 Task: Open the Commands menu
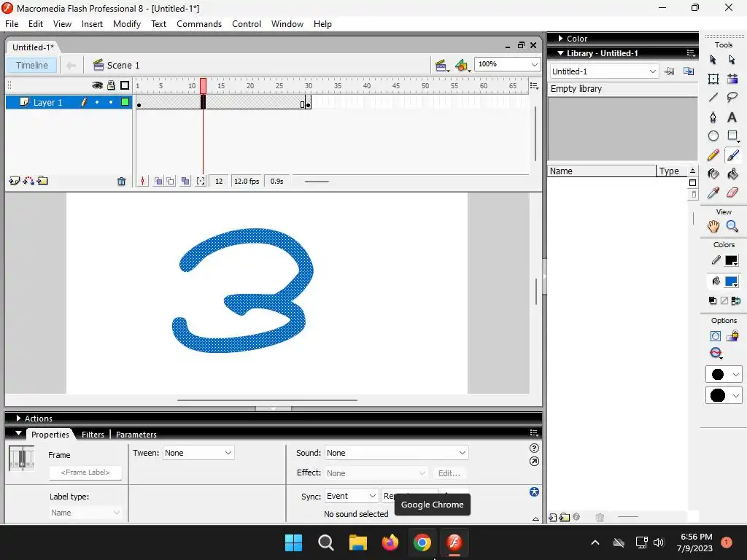[x=199, y=24]
